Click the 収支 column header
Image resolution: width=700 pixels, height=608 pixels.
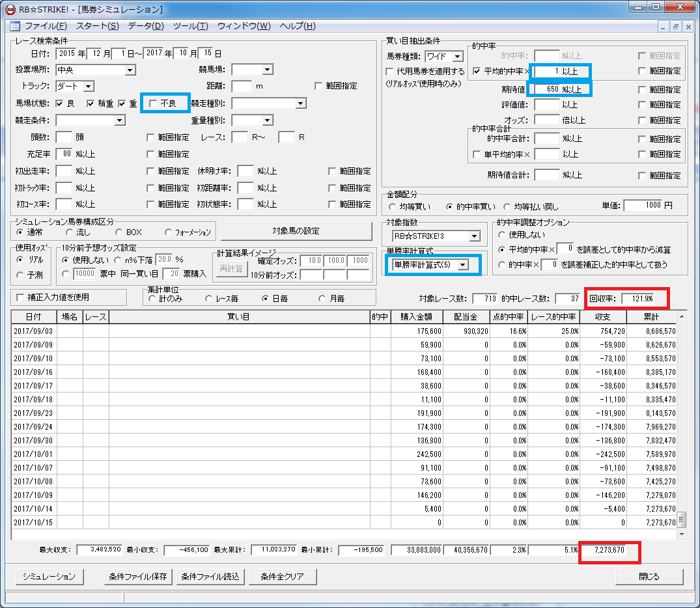coord(603,317)
